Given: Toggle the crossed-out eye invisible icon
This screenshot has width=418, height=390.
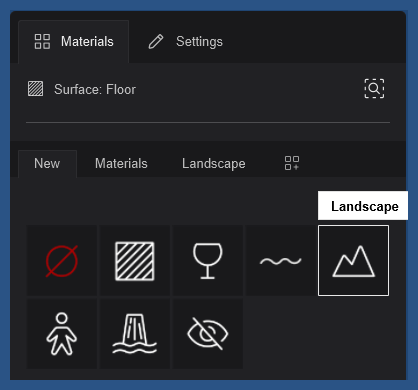Looking at the screenshot, I should 208,334.
